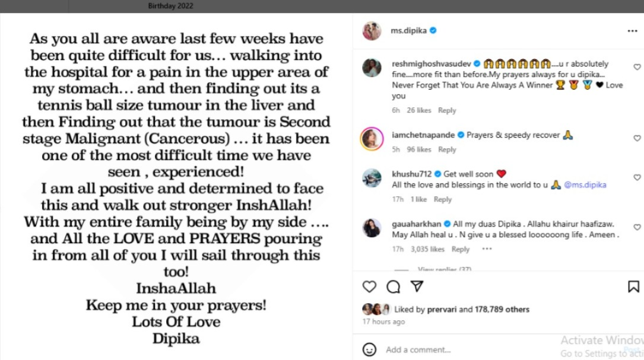The height and width of the screenshot is (360, 644).
Task: Open ms.dipika profile picture in header
Action: pyautogui.click(x=372, y=31)
